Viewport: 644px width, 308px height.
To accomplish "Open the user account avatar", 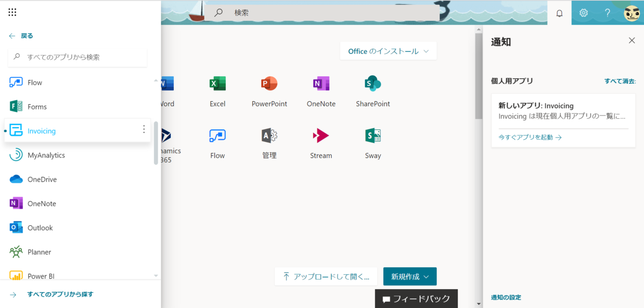I will point(632,13).
